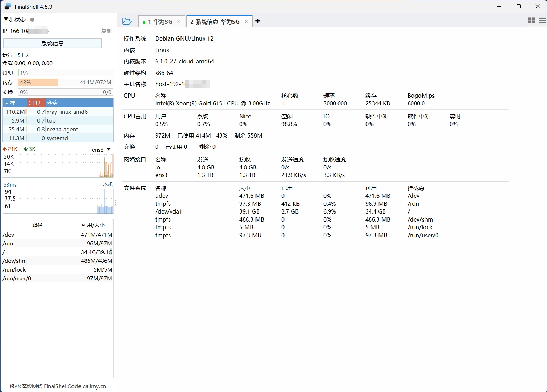Select the /dev/shm disk row
Image resolution: width=547 pixels, height=392 pixels.
[57, 261]
